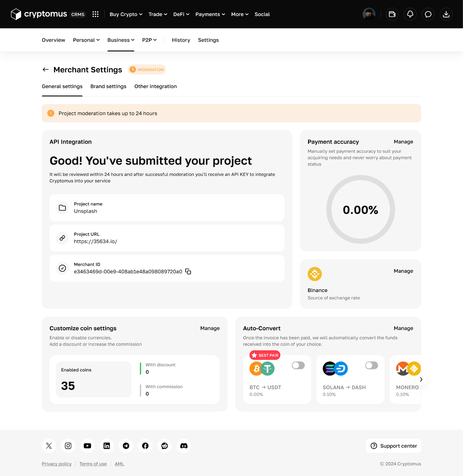
Task: Click the download app icon
Action: (x=446, y=14)
